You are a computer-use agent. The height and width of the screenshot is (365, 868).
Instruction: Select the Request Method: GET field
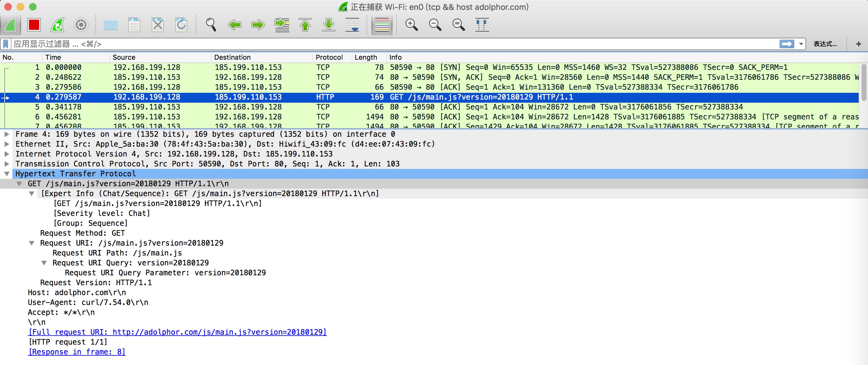click(x=83, y=233)
